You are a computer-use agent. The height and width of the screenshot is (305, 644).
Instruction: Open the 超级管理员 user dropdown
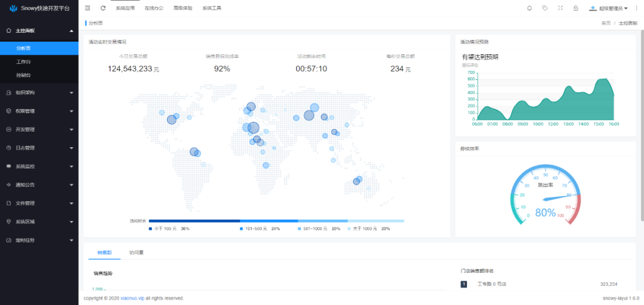[608, 8]
